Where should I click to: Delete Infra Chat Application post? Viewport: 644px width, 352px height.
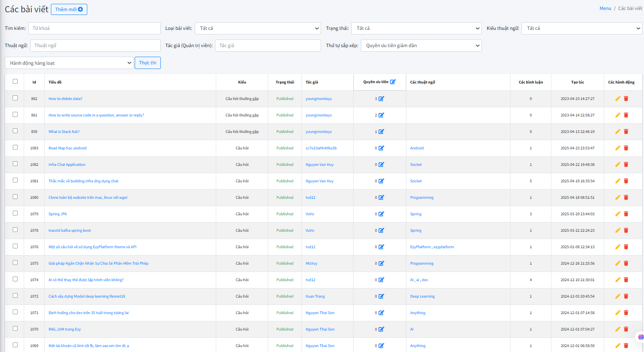coord(626,164)
